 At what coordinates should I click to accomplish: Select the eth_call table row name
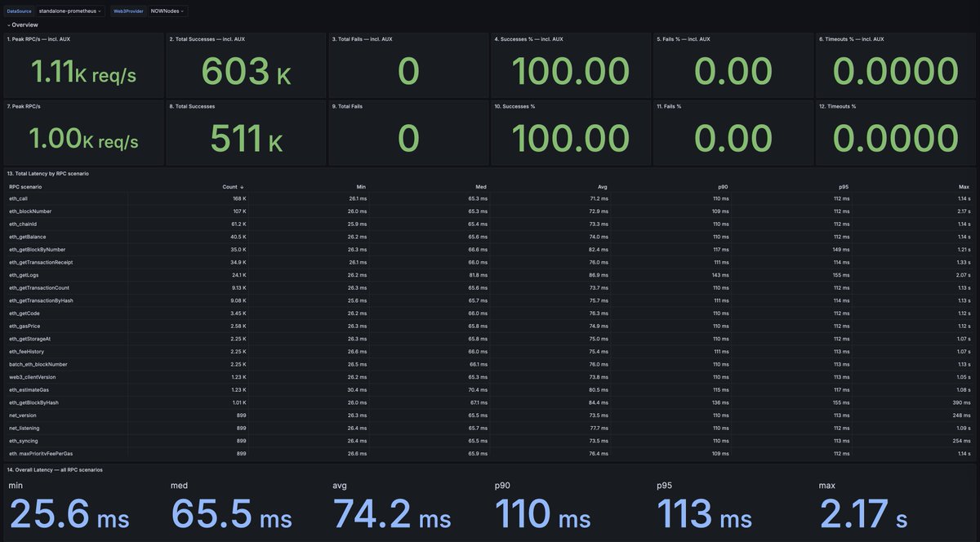click(18, 198)
